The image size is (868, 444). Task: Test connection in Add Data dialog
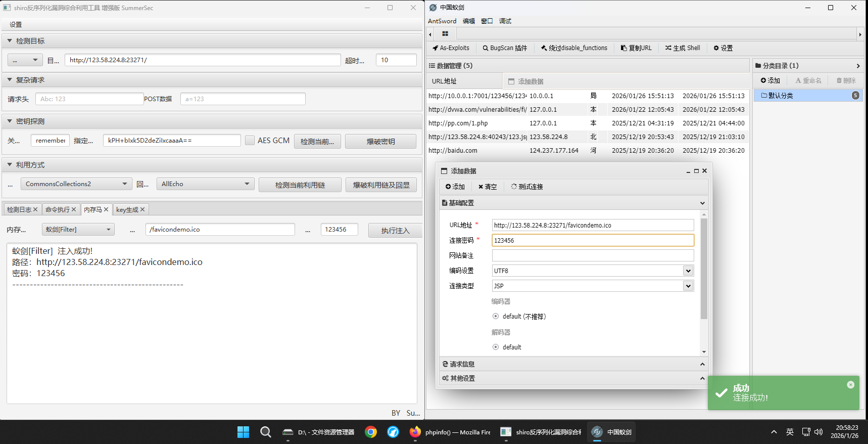(x=527, y=187)
